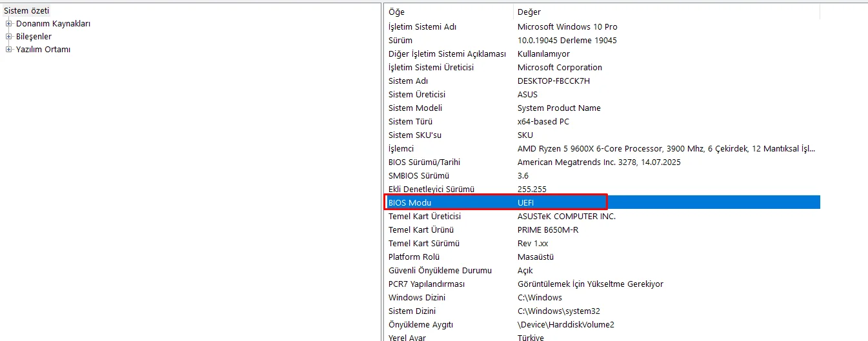Choose the Yazılım Ortamı category label

[43, 50]
